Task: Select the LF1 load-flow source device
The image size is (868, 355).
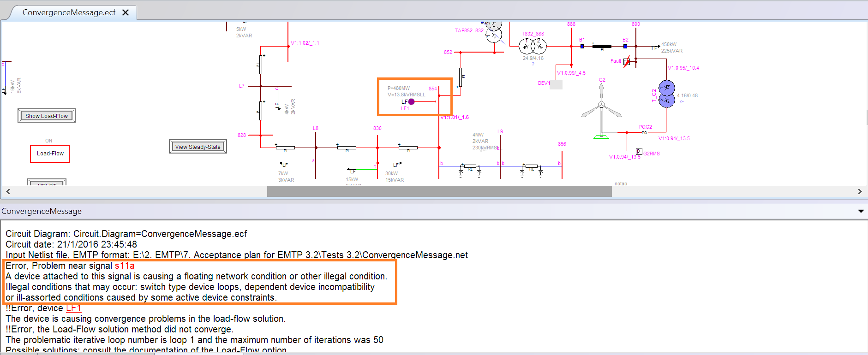Action: (411, 102)
